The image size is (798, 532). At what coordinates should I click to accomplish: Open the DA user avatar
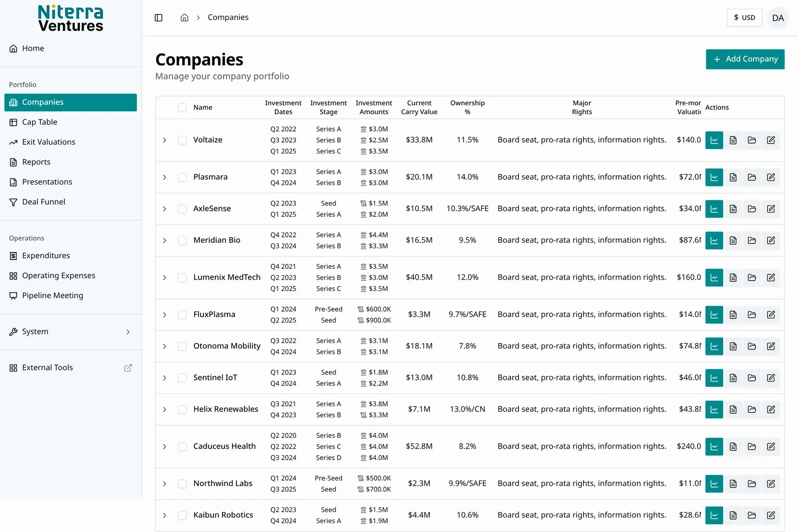(x=778, y=18)
